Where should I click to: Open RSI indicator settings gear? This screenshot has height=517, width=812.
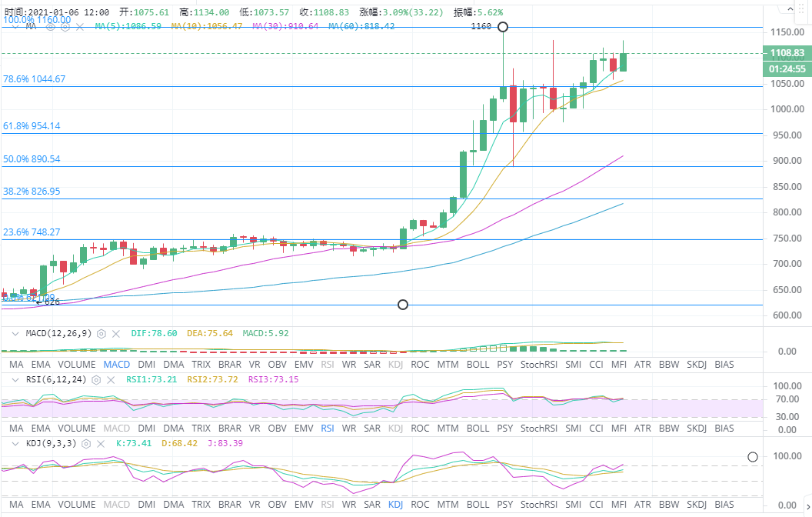(x=98, y=380)
